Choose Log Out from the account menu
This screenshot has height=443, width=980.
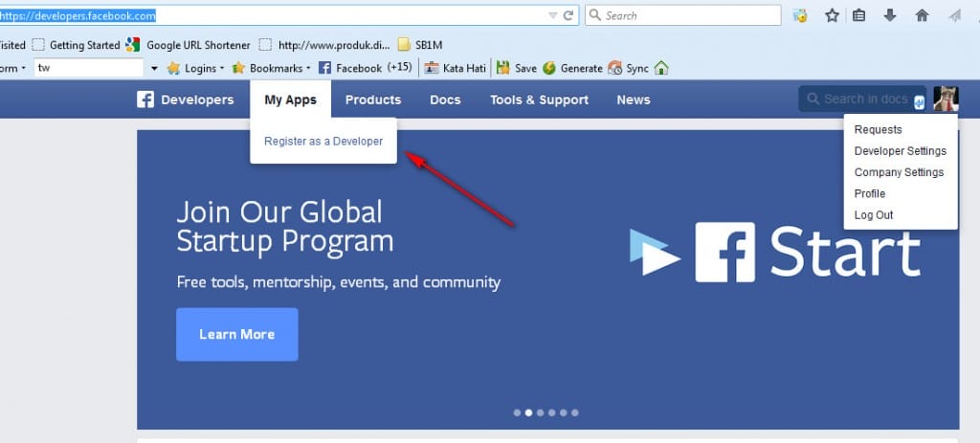tap(874, 215)
